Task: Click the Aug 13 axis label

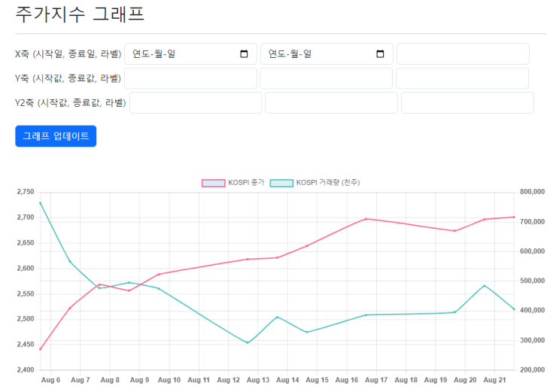Action: pyautogui.click(x=258, y=380)
